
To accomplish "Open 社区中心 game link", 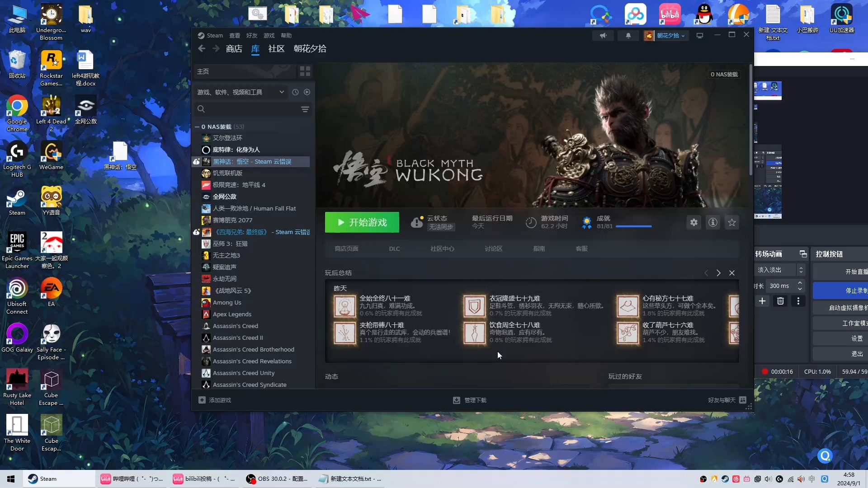I will [x=442, y=249].
